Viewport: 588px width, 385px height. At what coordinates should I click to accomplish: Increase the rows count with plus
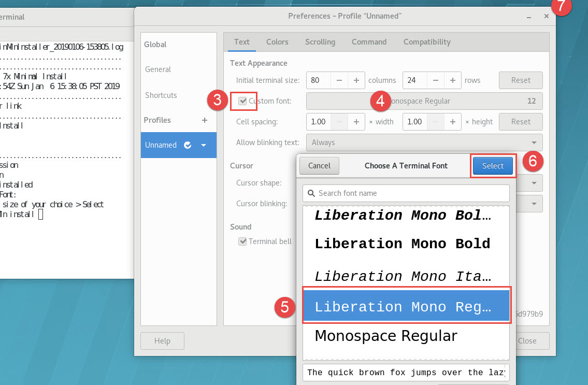click(x=452, y=80)
